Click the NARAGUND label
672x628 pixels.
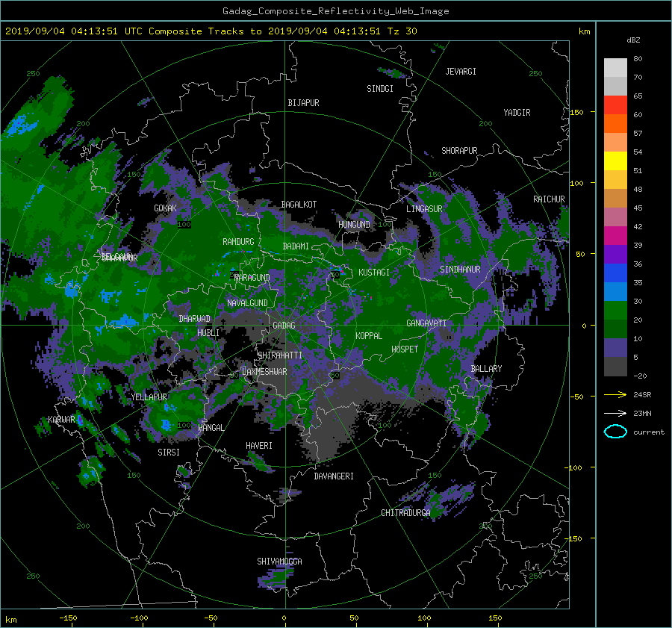[252, 278]
